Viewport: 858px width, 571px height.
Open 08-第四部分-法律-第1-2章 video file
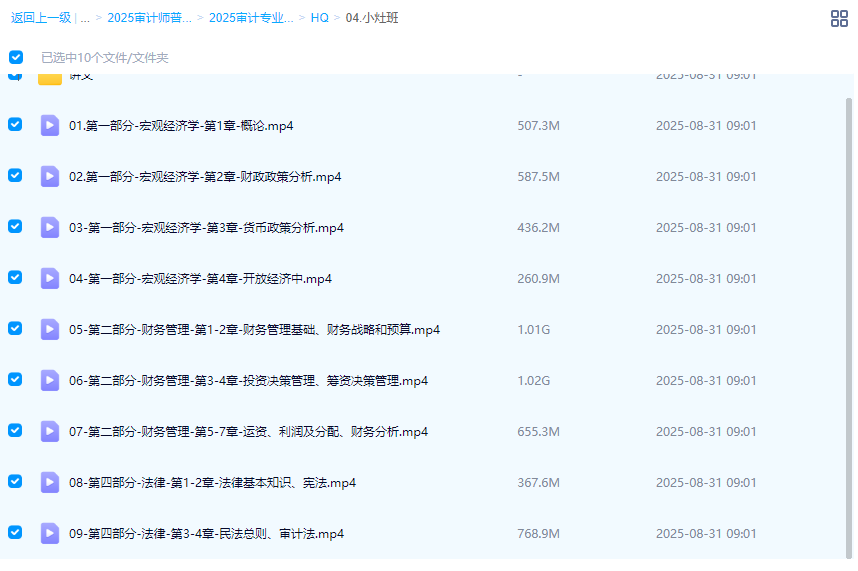pyautogui.click(x=212, y=482)
